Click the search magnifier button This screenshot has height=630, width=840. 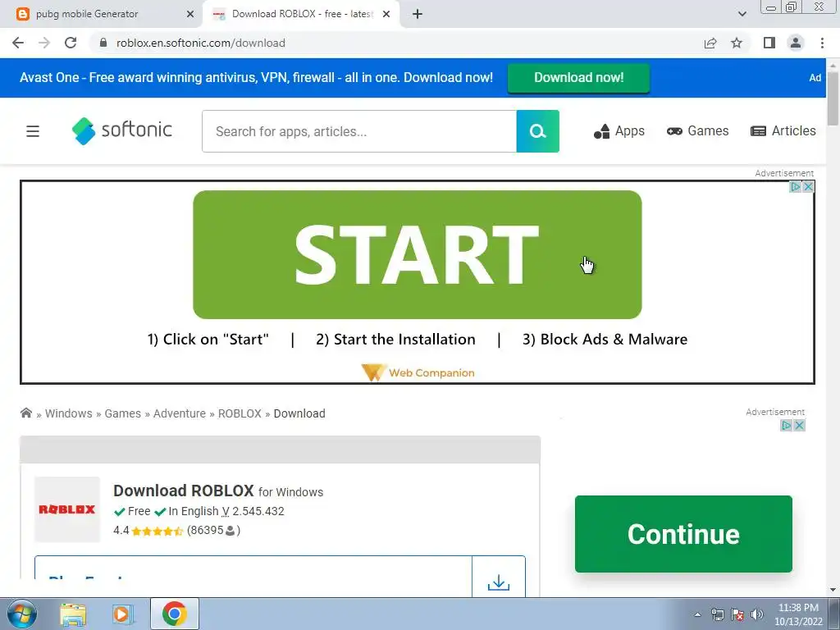(x=538, y=131)
